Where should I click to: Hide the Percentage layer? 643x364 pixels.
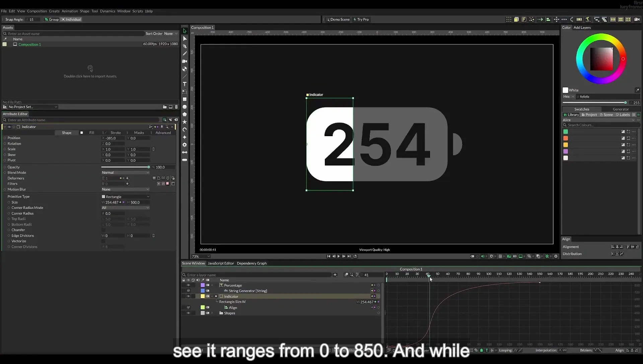[188, 285]
